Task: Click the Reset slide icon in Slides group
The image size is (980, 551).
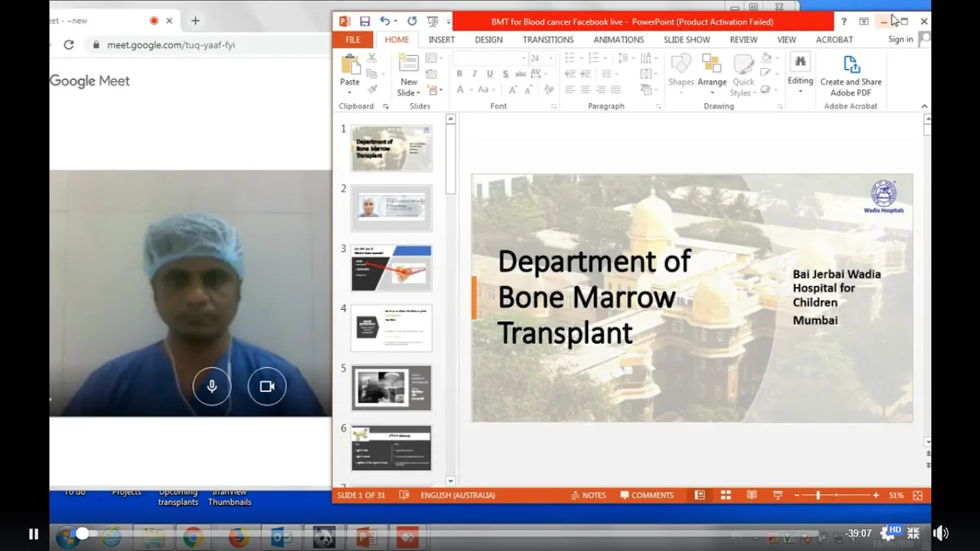Action: 431,73
